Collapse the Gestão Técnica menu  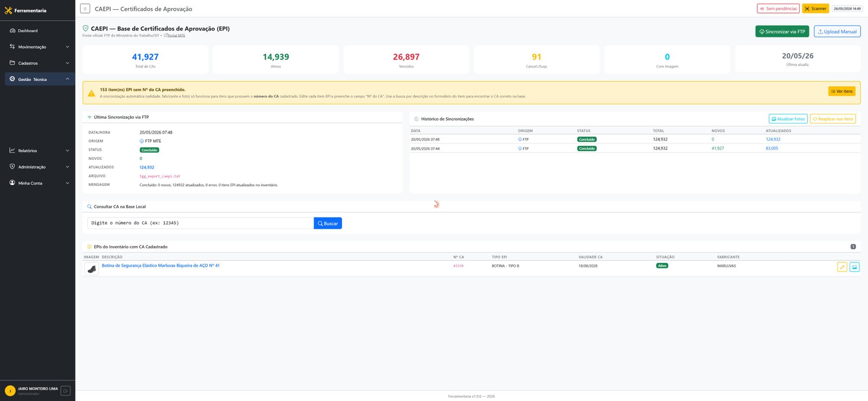click(37, 79)
